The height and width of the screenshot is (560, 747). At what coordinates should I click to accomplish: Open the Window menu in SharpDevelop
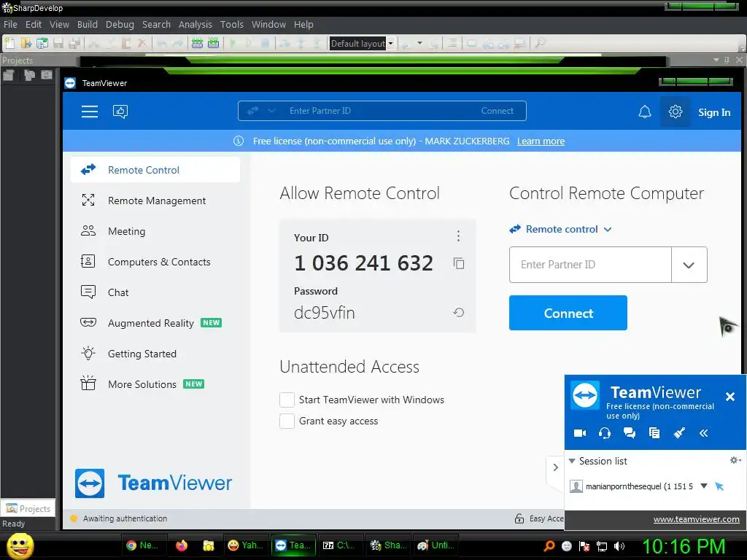268,24
